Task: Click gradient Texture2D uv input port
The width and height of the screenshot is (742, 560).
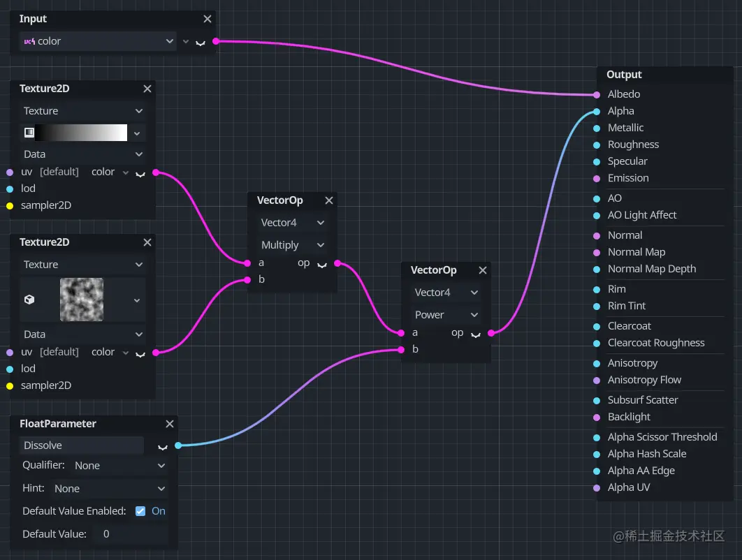Action: click(10, 172)
